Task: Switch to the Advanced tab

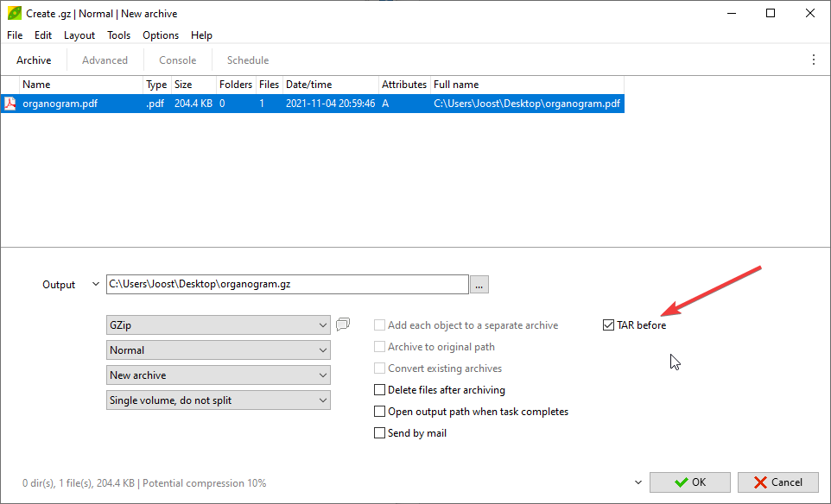Action: pyautogui.click(x=105, y=60)
